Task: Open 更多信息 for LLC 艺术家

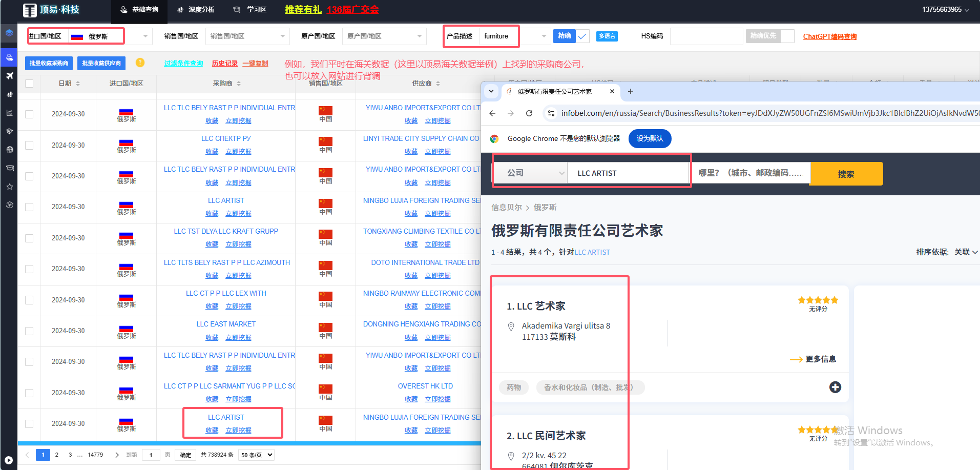Action: 813,359
